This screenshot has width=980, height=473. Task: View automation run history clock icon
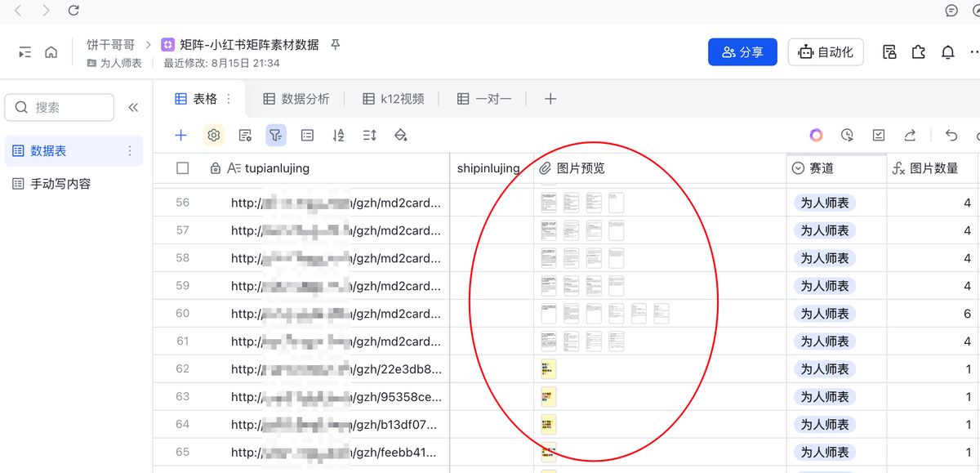(846, 135)
